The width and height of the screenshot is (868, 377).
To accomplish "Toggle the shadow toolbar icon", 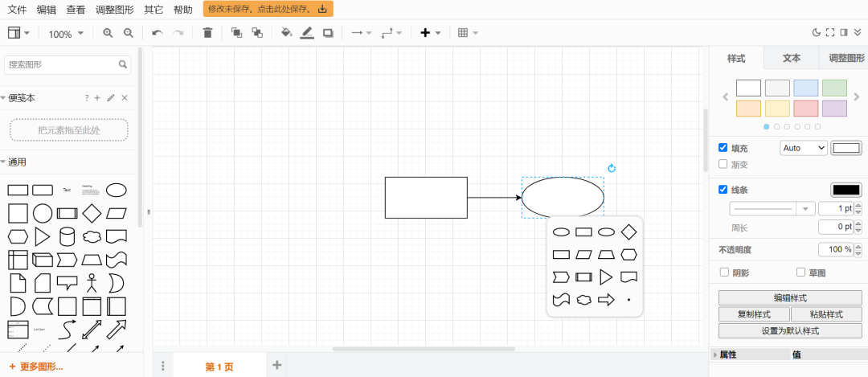I will [x=328, y=33].
